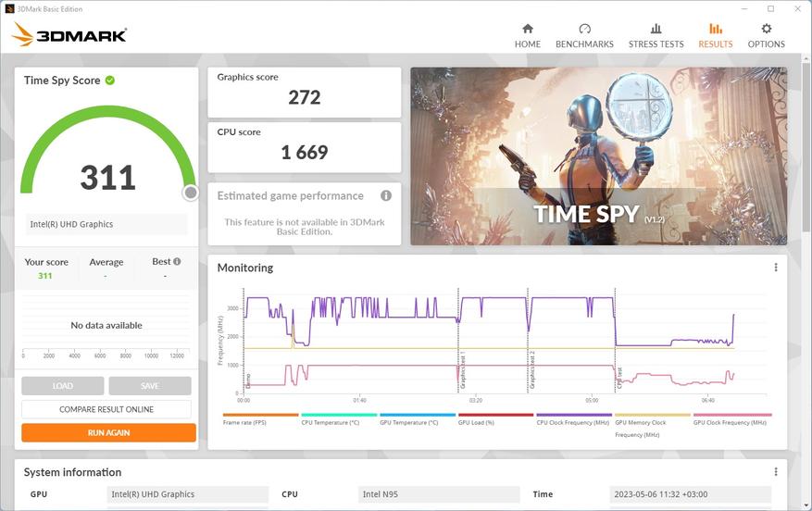Toggle CPU Clock Frequency legend series

(x=574, y=419)
